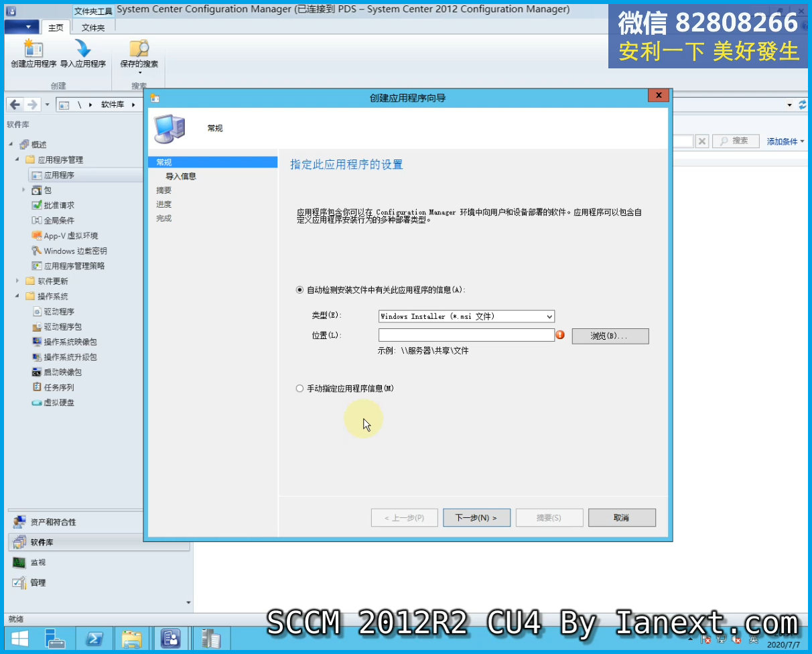Click the location field warning icon
The image size is (812, 654).
click(x=561, y=335)
